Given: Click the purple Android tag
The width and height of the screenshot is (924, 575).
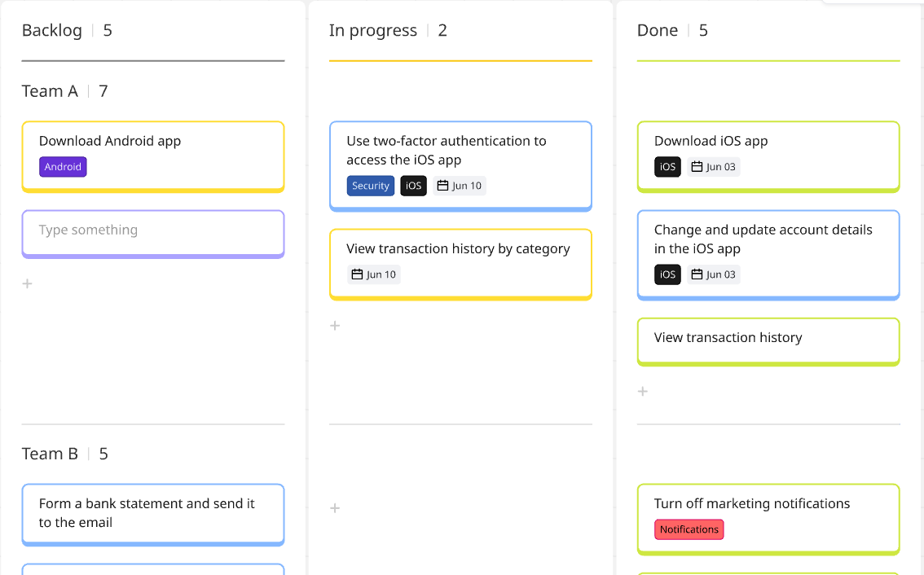Looking at the screenshot, I should tap(63, 167).
